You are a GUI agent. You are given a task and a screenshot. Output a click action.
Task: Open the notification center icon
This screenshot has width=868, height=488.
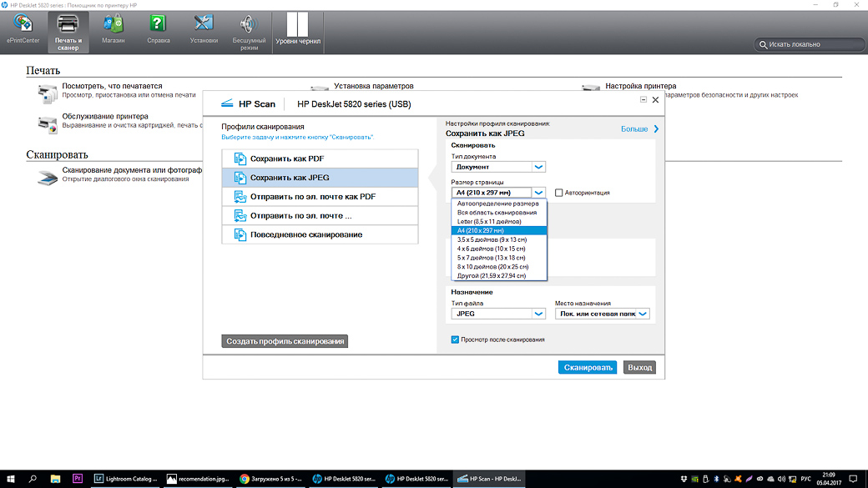click(853, 479)
